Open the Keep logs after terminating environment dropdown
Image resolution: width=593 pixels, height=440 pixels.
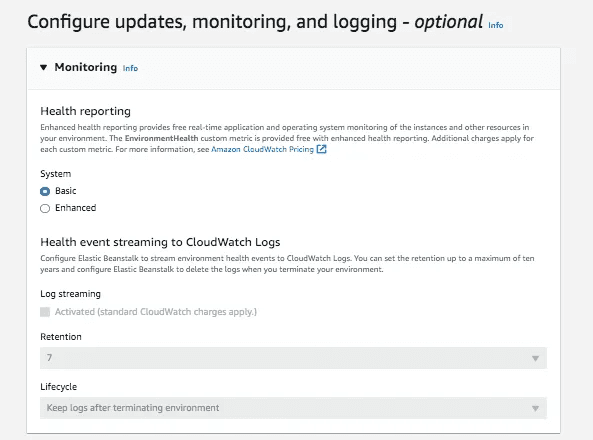293,408
